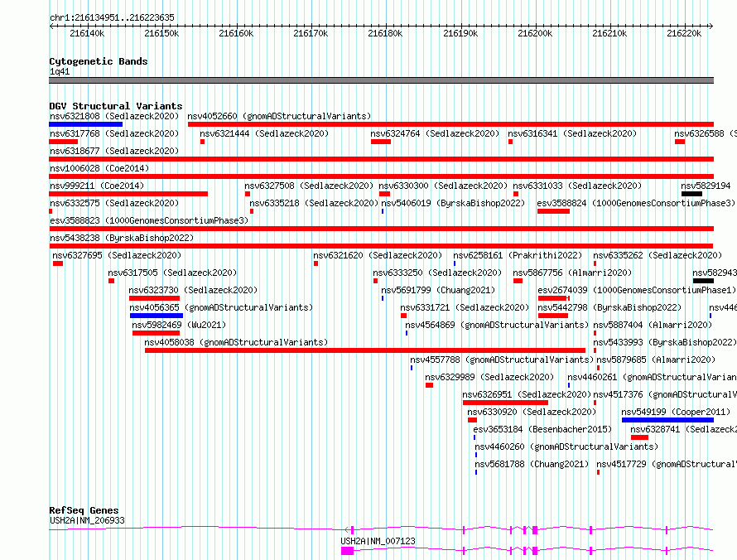The image size is (737, 560).
Task: Select the nsv6317768 (Sedlazeck2020) label
Action: (x=114, y=133)
